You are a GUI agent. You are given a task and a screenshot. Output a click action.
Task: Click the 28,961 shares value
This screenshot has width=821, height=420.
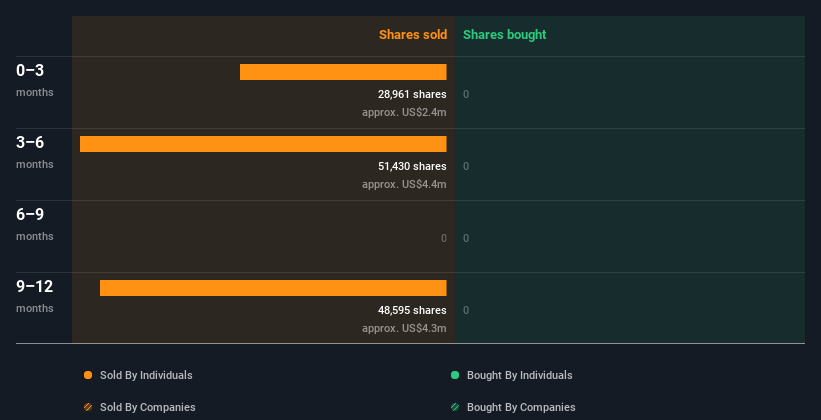(412, 94)
